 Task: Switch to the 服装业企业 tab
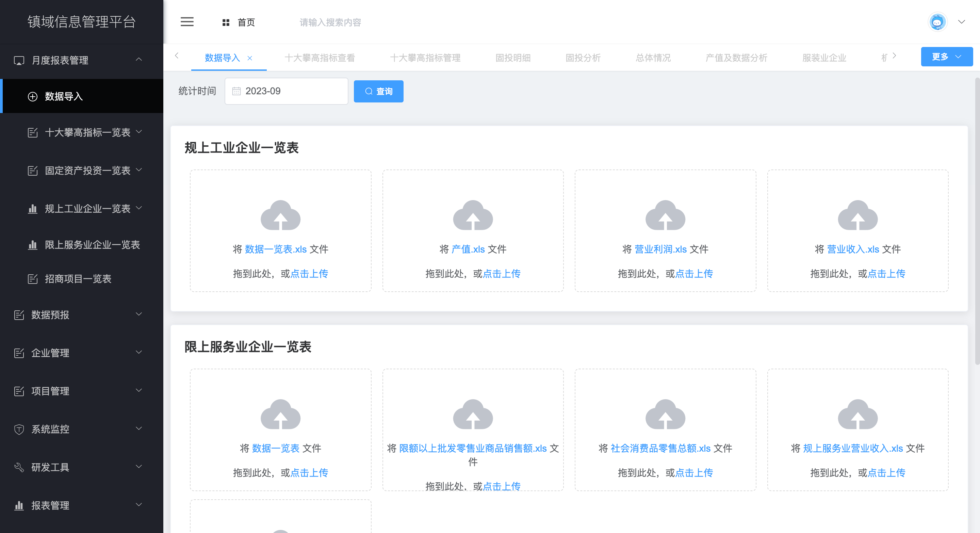click(824, 58)
